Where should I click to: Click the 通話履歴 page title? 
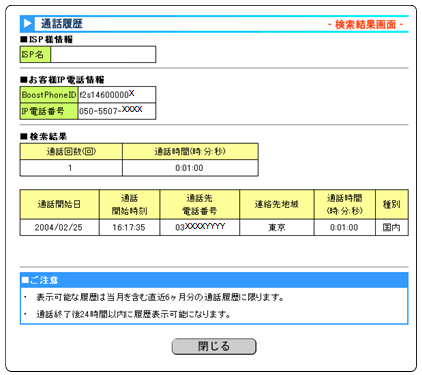click(62, 24)
